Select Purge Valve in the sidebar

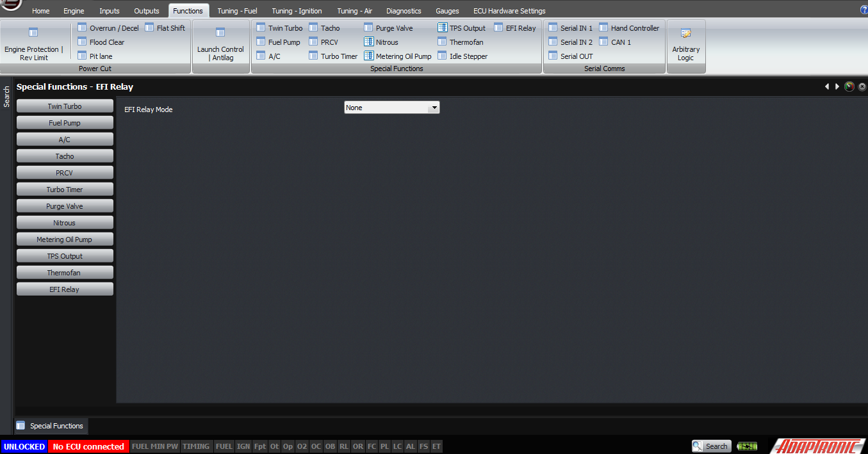coord(65,206)
